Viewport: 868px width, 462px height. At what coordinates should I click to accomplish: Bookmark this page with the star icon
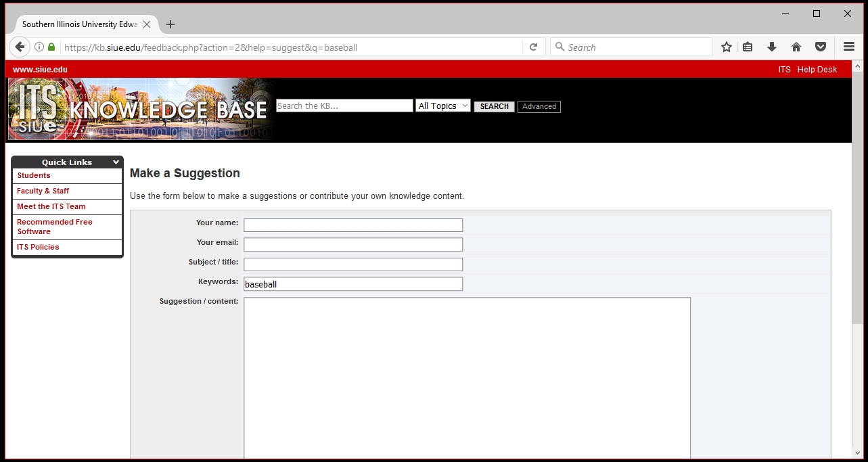pos(727,47)
